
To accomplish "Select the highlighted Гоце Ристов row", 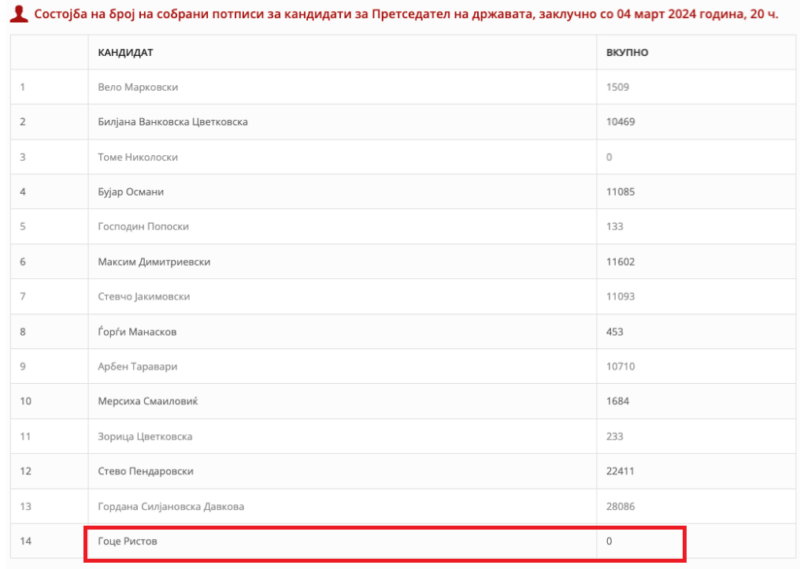I will (x=384, y=542).
